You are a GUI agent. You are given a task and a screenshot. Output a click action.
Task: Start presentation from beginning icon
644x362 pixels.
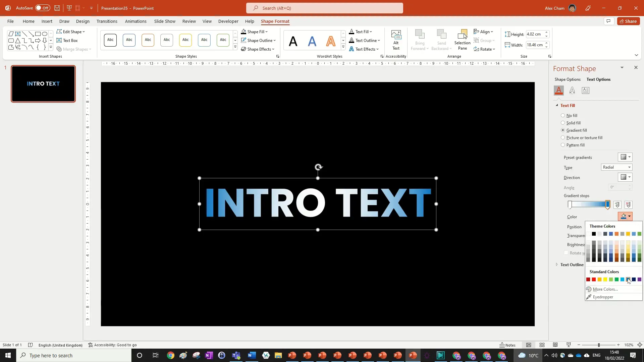69,8
